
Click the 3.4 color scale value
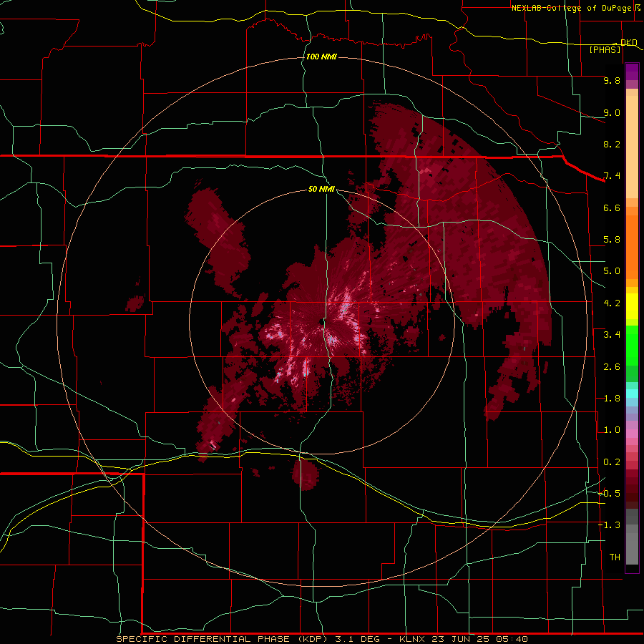point(612,335)
